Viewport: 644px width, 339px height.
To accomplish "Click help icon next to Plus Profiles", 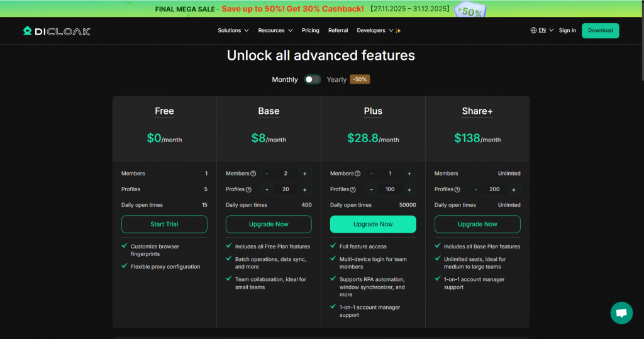I will 353,189.
